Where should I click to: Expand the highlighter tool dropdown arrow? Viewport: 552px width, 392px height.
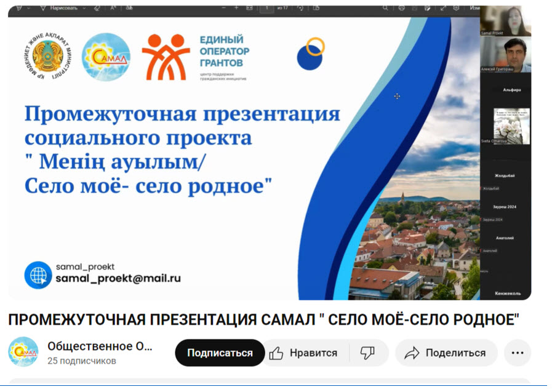(29, 8)
